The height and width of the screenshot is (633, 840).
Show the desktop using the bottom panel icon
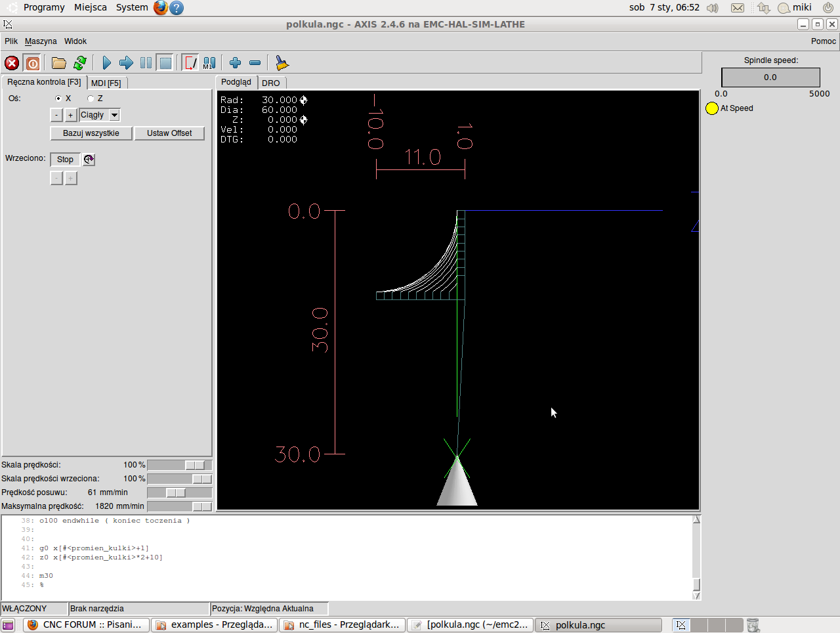point(8,625)
